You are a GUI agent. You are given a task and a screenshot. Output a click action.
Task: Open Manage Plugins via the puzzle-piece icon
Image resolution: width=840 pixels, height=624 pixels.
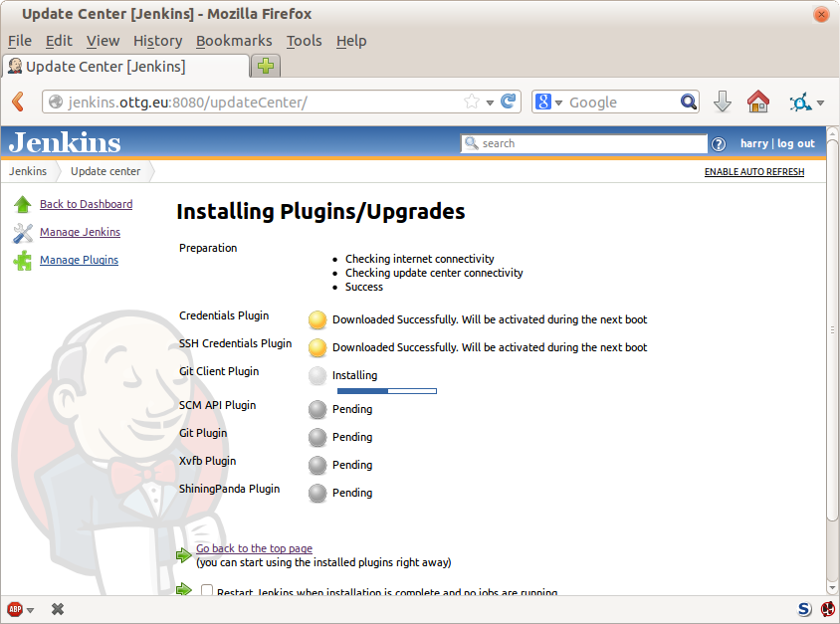coord(21,260)
